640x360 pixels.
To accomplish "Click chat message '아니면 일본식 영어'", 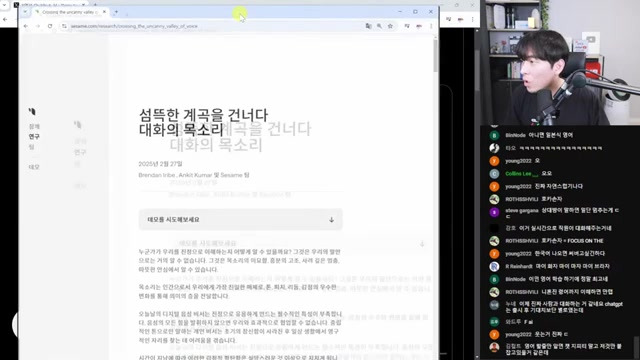I will 550,135.
